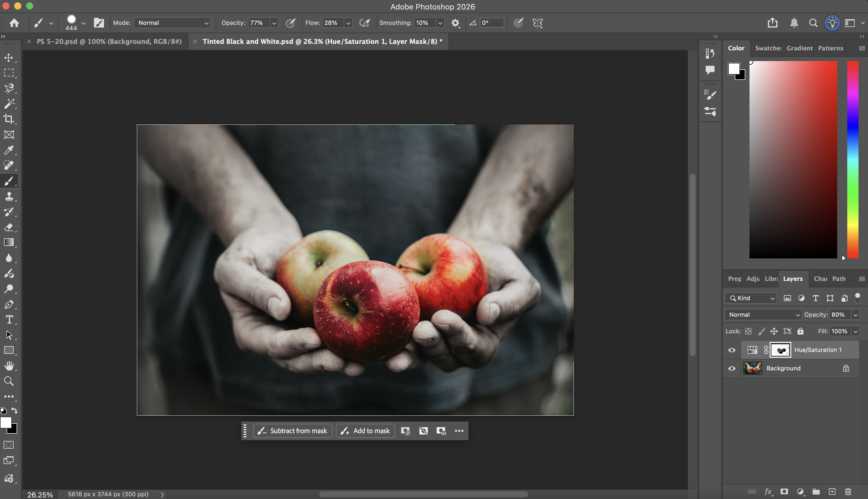Select the Type tool
Screen dimensions: 868x499
pyautogui.click(x=9, y=320)
